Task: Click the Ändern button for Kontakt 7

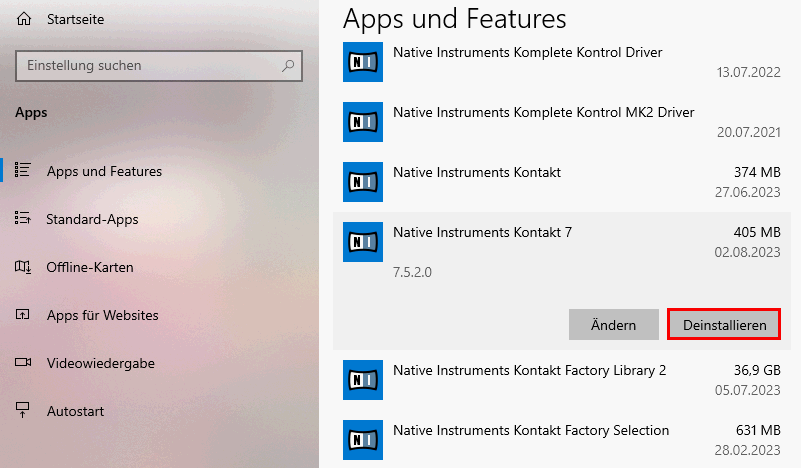Action: click(614, 324)
